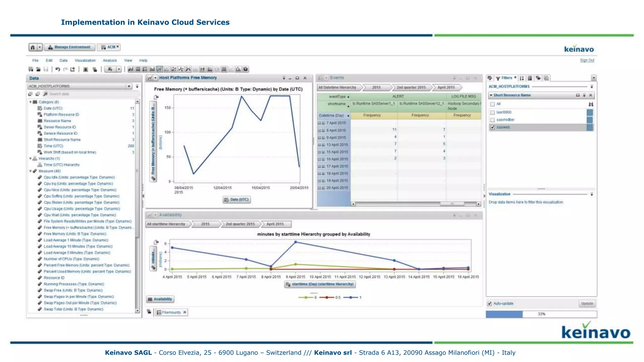
Task: Open the Host Platforms Free Memory chart-type dropdown
Action: [155, 78]
